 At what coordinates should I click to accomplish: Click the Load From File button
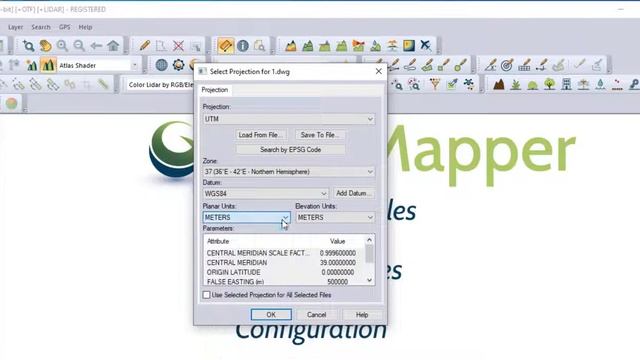click(260, 135)
